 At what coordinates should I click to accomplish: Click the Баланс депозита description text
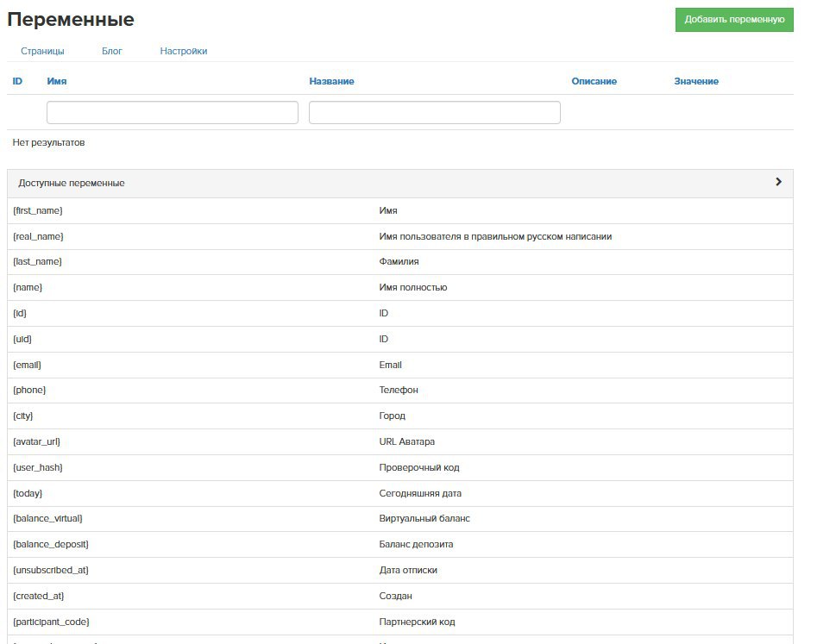(x=416, y=544)
